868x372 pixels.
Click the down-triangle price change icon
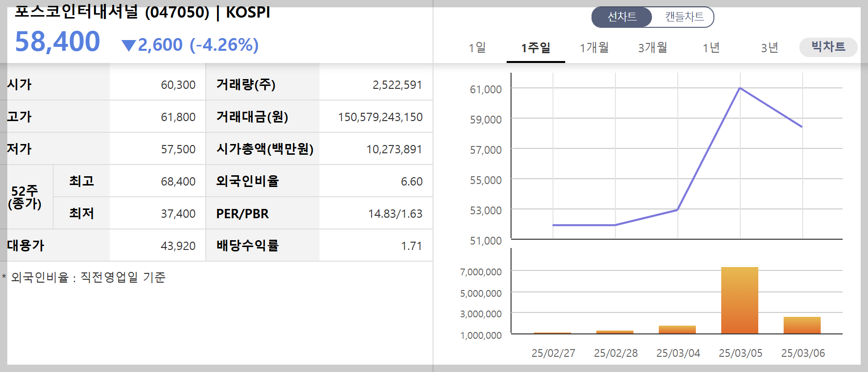tap(129, 45)
